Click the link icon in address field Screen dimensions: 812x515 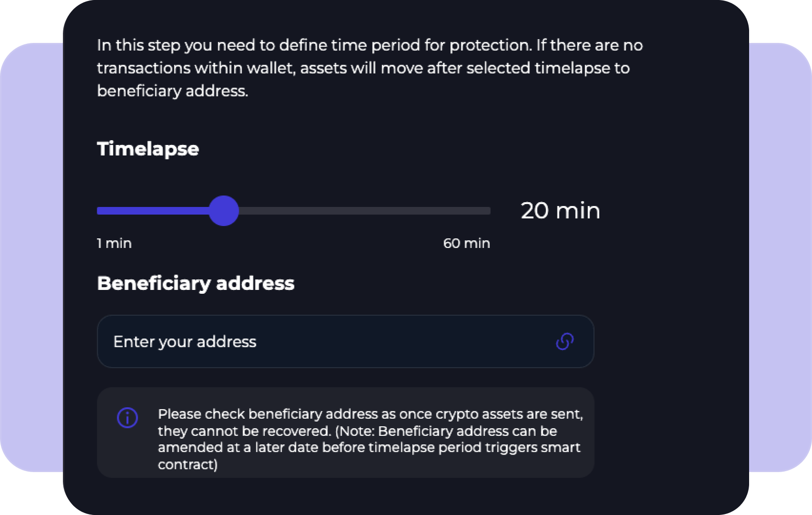click(565, 341)
